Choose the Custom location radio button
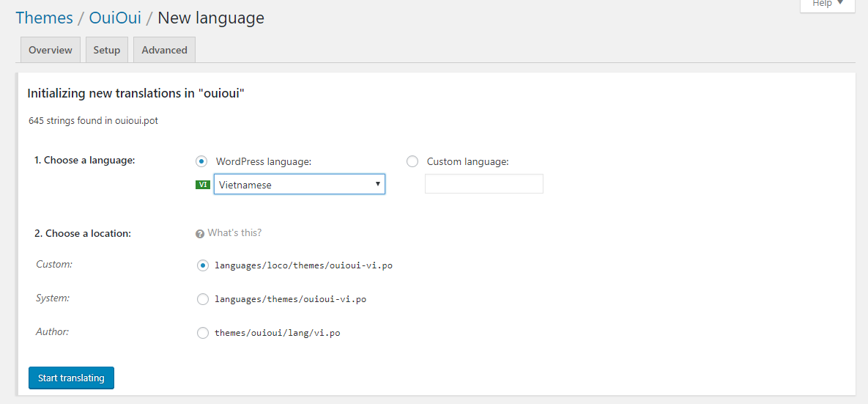 tap(202, 265)
